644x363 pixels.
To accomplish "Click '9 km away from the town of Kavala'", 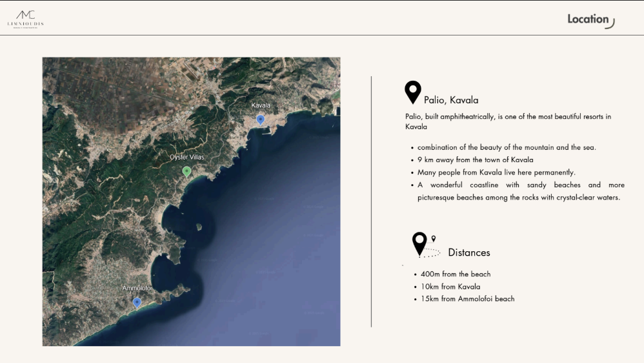I will click(475, 160).
